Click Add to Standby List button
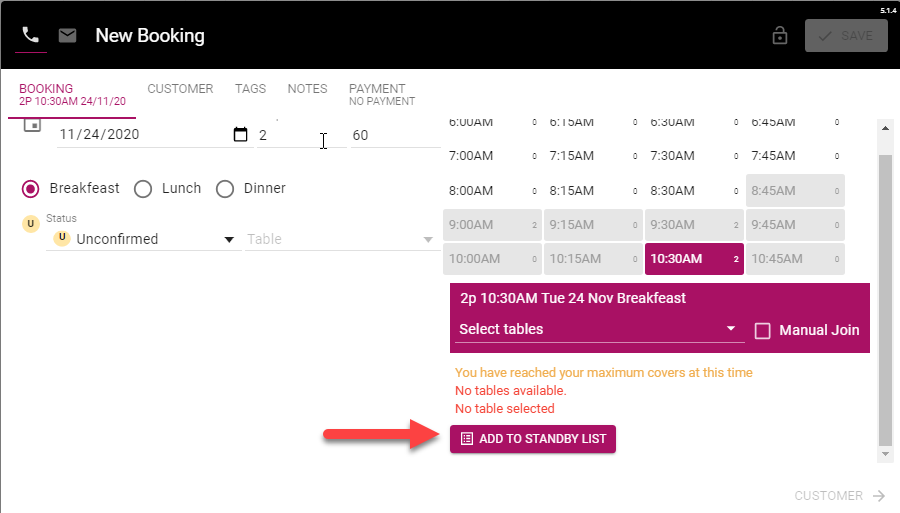900x513 pixels. coord(533,439)
